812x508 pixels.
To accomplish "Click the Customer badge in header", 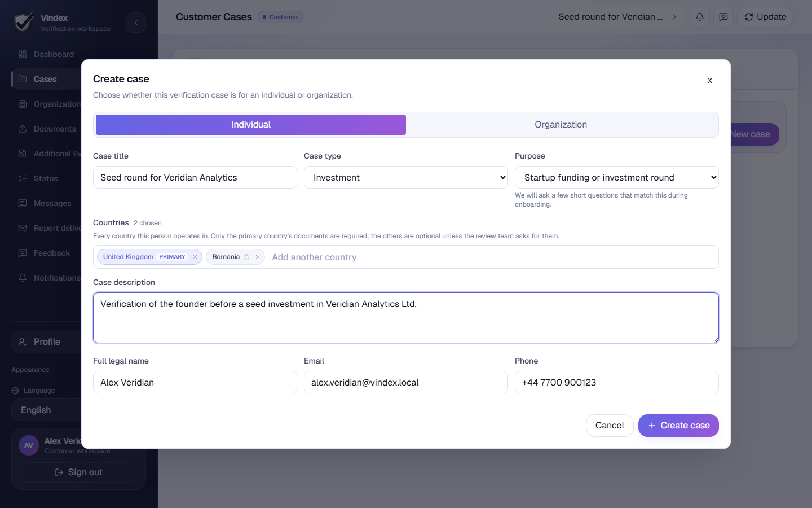I will (281, 17).
